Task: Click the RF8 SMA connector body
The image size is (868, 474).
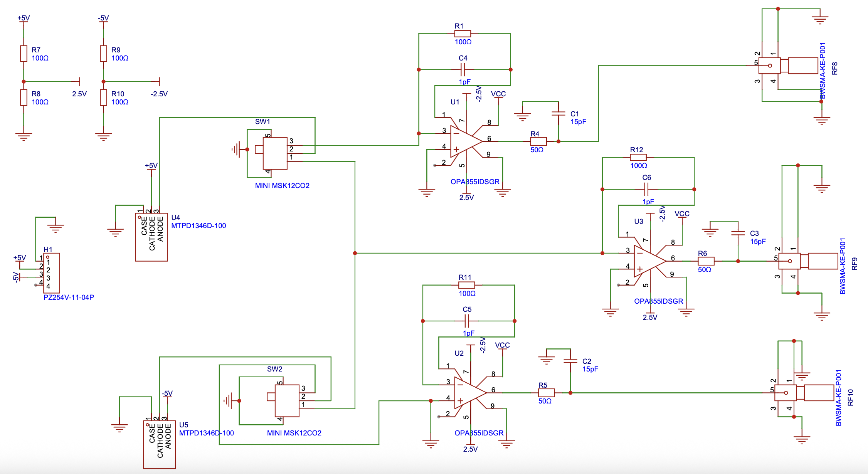Action: click(x=788, y=66)
